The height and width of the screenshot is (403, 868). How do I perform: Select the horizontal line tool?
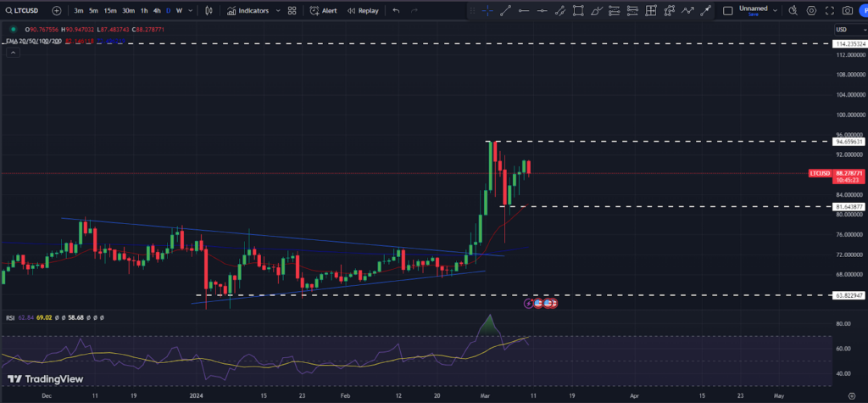tap(524, 10)
